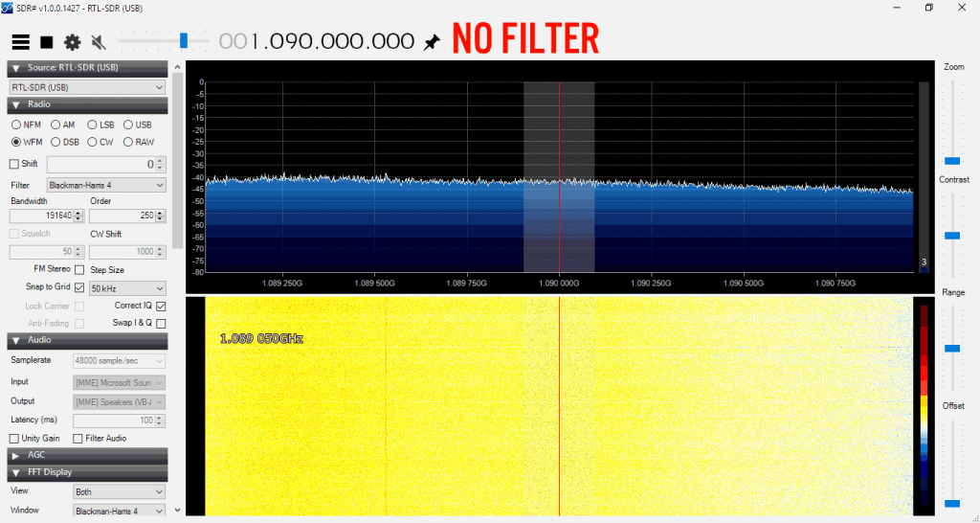Viewport: 980px width, 523px height.
Task: Select the NFM radio mode
Action: (16, 125)
